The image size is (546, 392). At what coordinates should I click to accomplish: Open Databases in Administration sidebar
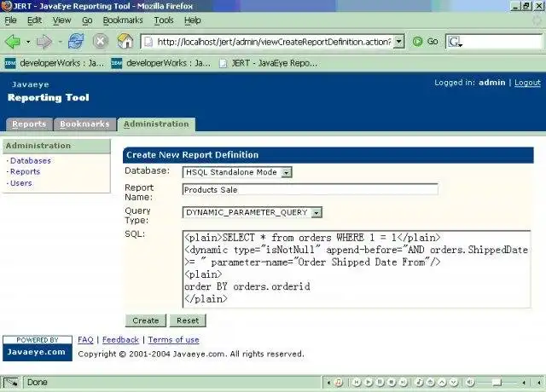click(x=31, y=161)
